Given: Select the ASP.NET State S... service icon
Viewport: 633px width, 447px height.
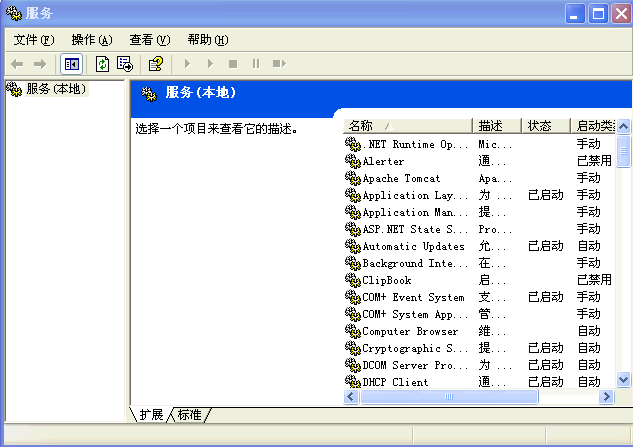Looking at the screenshot, I should click(352, 229).
